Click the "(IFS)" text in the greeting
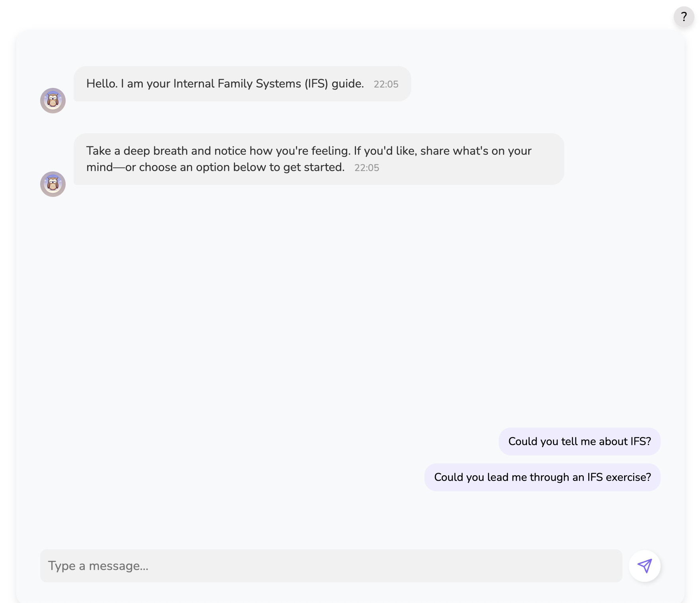This screenshot has width=700, height=603. tap(316, 84)
